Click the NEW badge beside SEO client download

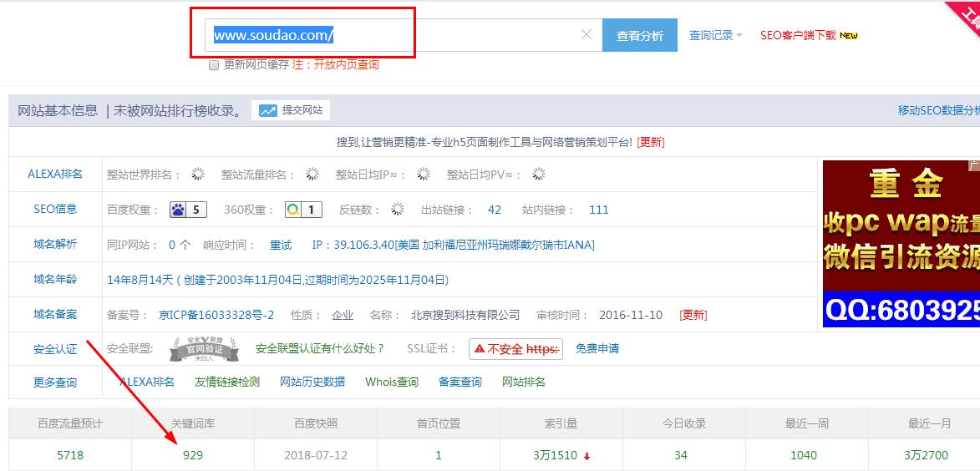[849, 36]
